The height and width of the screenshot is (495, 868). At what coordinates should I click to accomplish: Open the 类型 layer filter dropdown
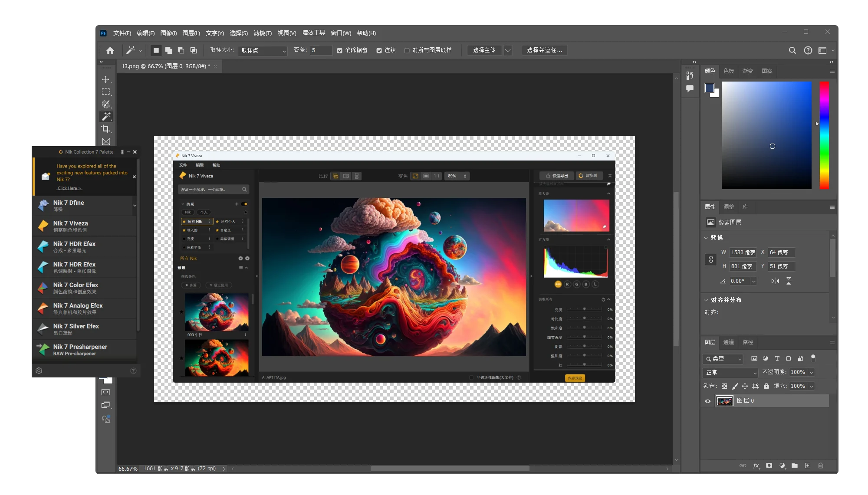[723, 359]
